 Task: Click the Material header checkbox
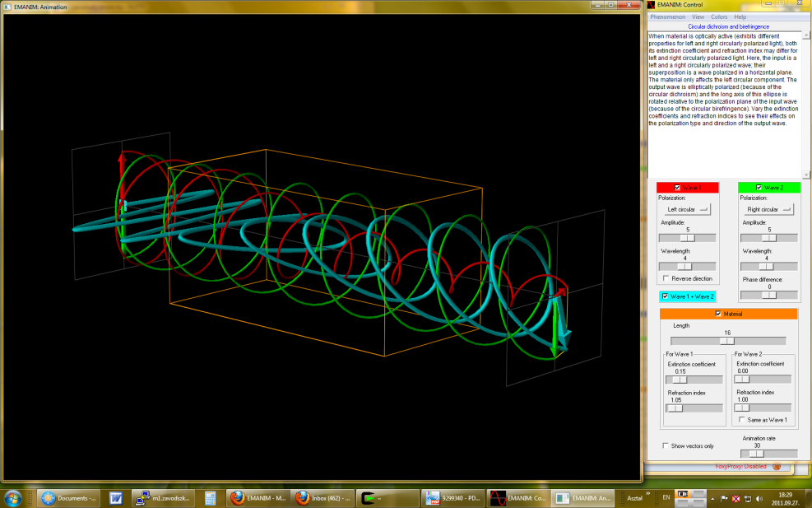click(717, 314)
